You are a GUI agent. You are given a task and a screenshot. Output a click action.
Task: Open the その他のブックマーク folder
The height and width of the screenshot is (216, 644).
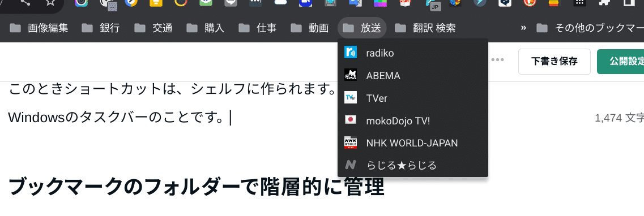click(x=590, y=28)
